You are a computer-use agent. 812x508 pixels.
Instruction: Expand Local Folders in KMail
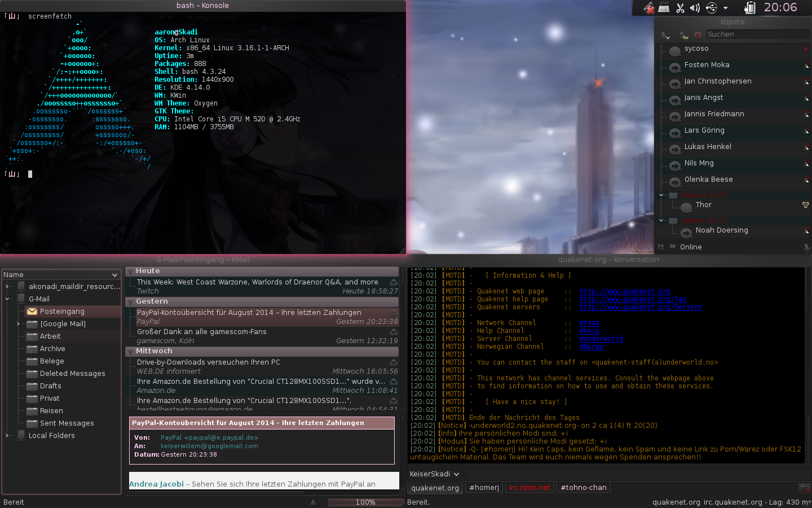(7, 436)
